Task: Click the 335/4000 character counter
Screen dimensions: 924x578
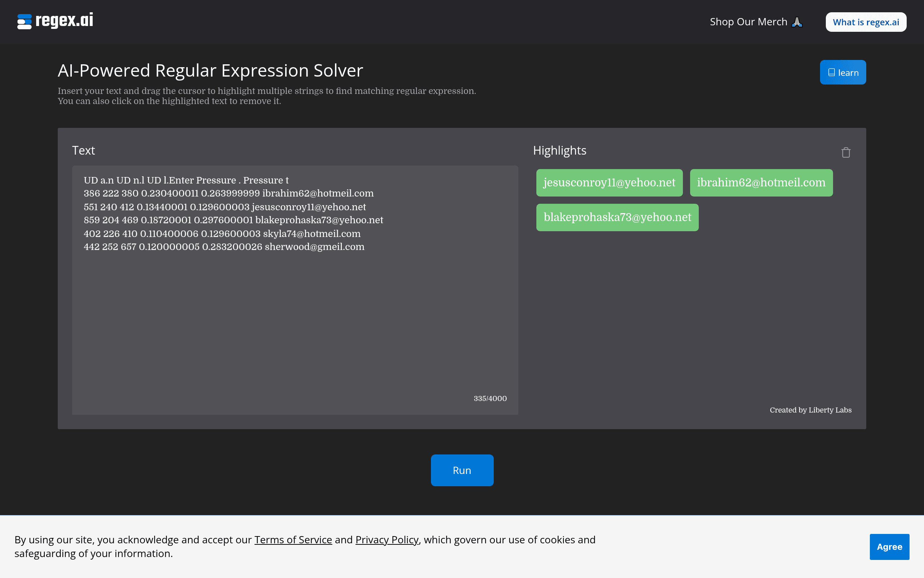Action: [490, 398]
